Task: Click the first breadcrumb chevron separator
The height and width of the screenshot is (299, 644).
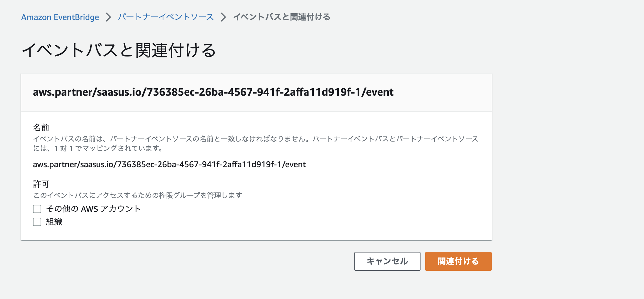Action: 109,17
